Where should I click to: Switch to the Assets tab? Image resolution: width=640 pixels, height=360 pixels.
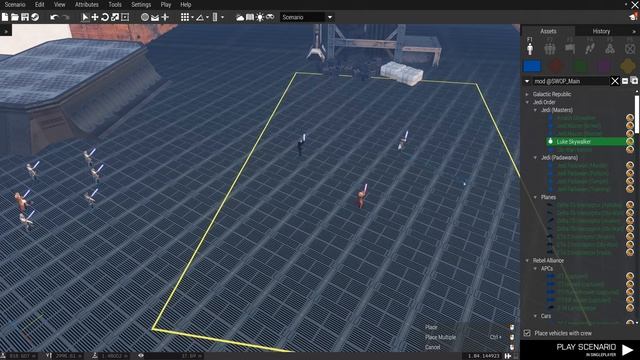(x=548, y=31)
